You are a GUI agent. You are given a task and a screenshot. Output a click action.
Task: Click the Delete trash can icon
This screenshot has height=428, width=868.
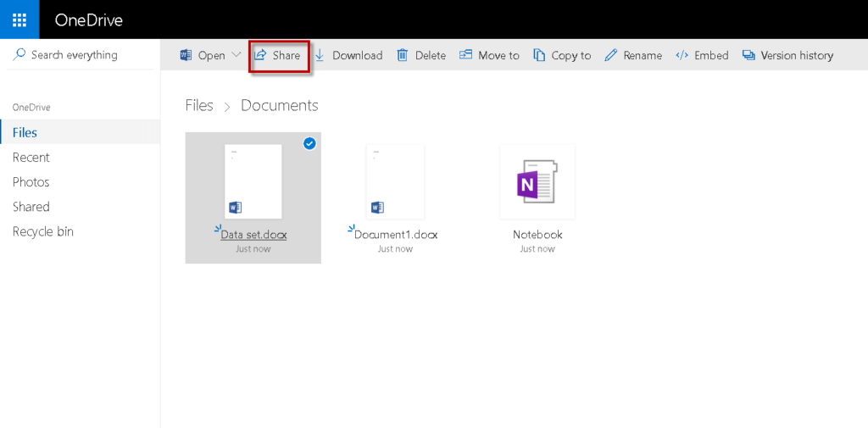point(403,55)
